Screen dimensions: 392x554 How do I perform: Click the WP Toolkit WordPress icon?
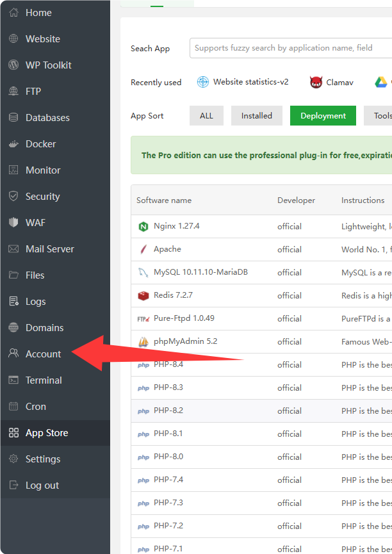13,65
